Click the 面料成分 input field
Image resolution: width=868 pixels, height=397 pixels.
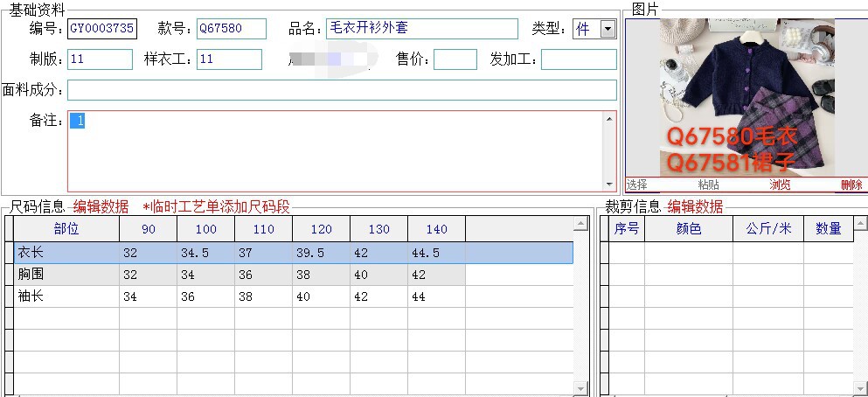[x=342, y=90]
